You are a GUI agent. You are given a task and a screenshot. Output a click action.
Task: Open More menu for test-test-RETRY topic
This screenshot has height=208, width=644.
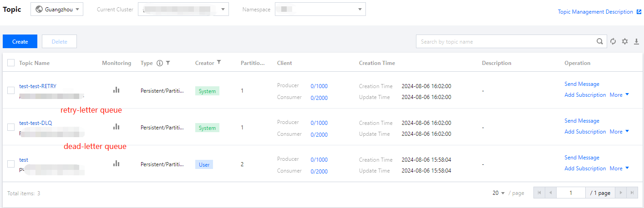pos(619,95)
